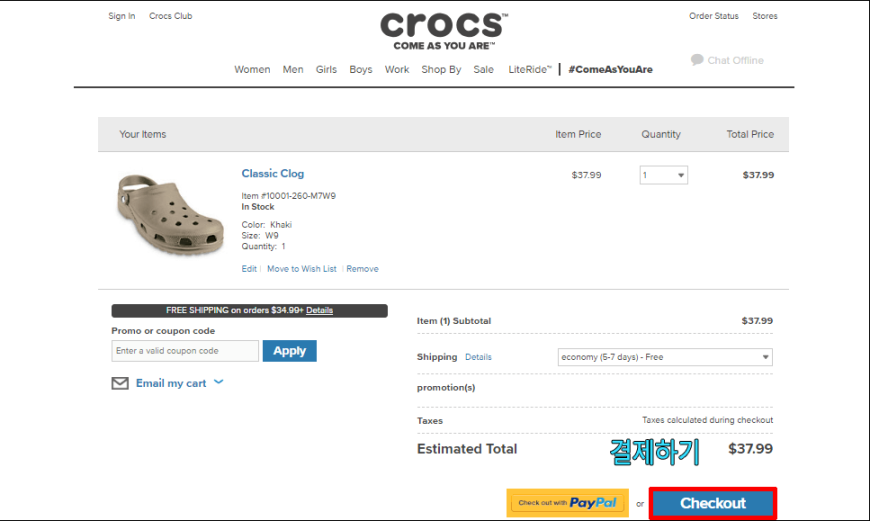Move item to Wish List
This screenshot has width=870, height=521.
(x=301, y=269)
